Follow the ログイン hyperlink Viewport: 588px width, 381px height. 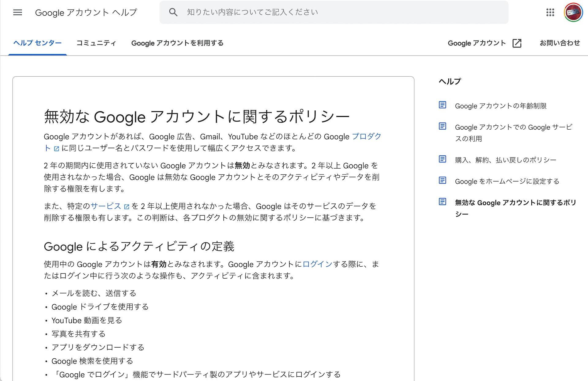317,264
